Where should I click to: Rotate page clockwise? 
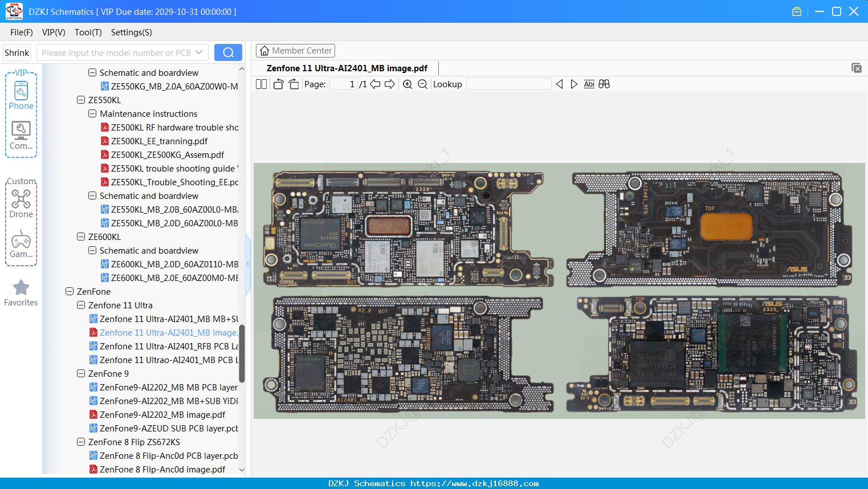294,84
